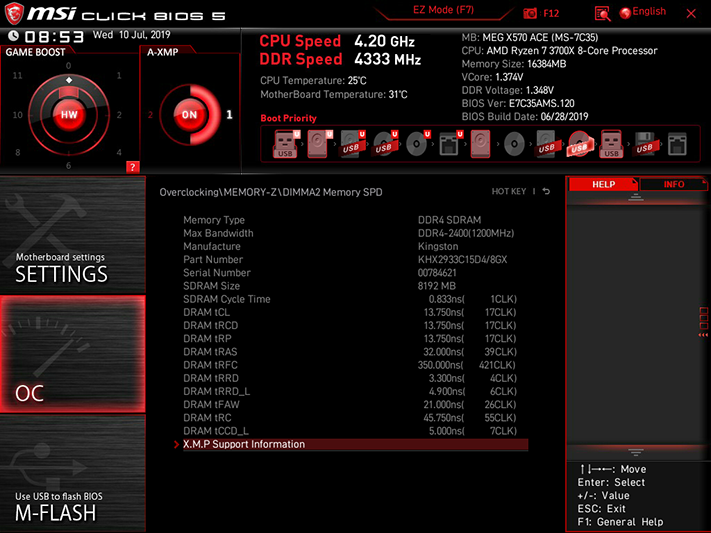The height and width of the screenshot is (533, 711).
Task: Select the bright red USB CD/DVD boot icon
Action: [580, 144]
